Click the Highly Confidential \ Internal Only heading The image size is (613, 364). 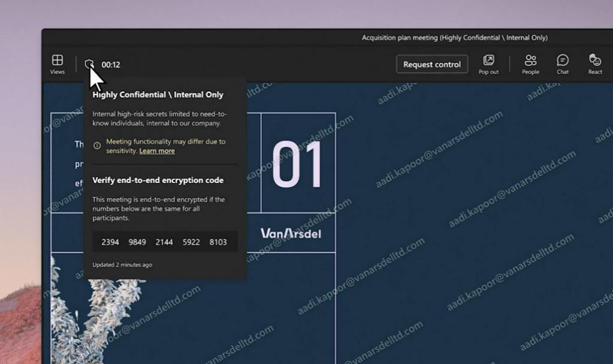(158, 95)
